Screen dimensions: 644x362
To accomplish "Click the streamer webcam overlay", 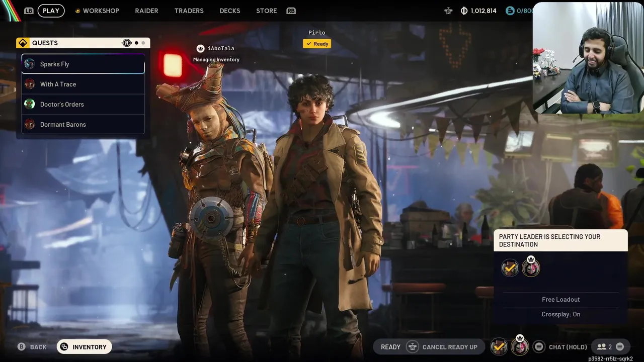I will point(588,57).
